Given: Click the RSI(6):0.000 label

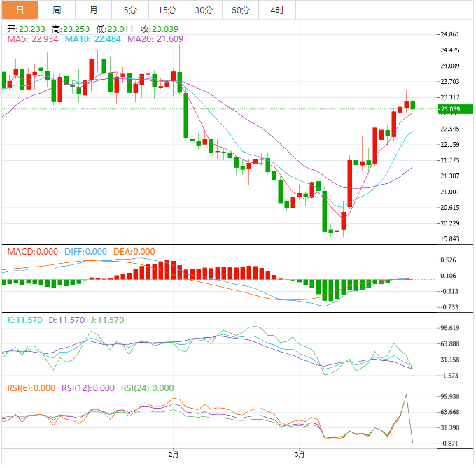Looking at the screenshot, I should pyautogui.click(x=31, y=388).
